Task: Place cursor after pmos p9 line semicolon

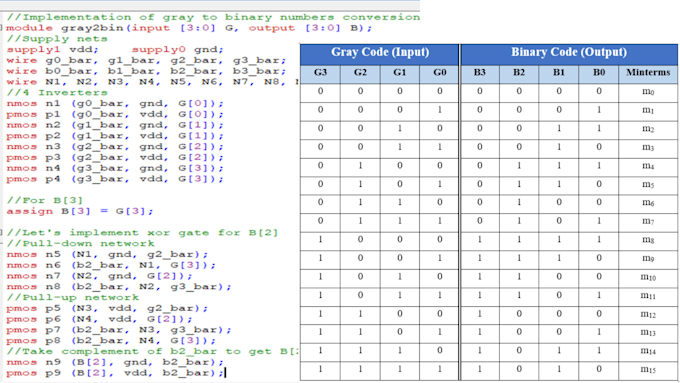Action: (225, 373)
